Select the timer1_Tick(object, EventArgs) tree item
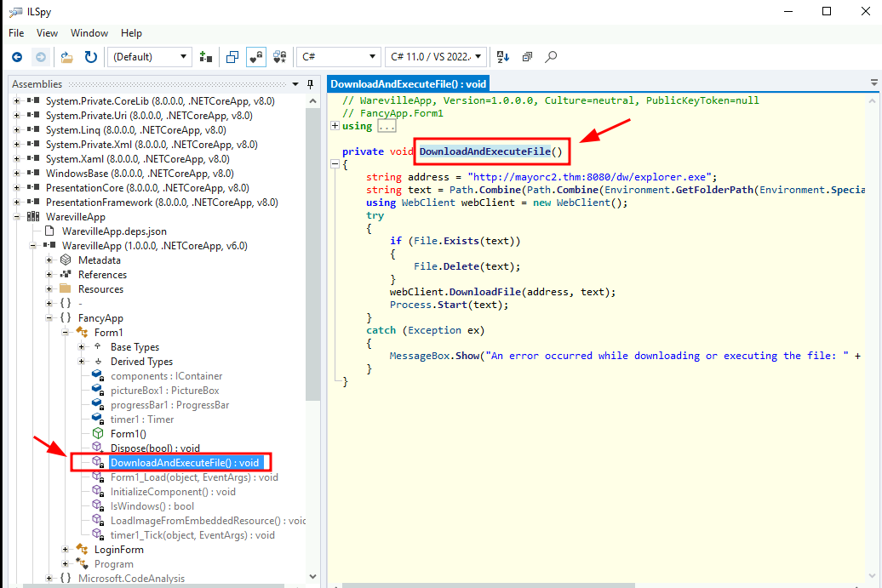 [192, 535]
